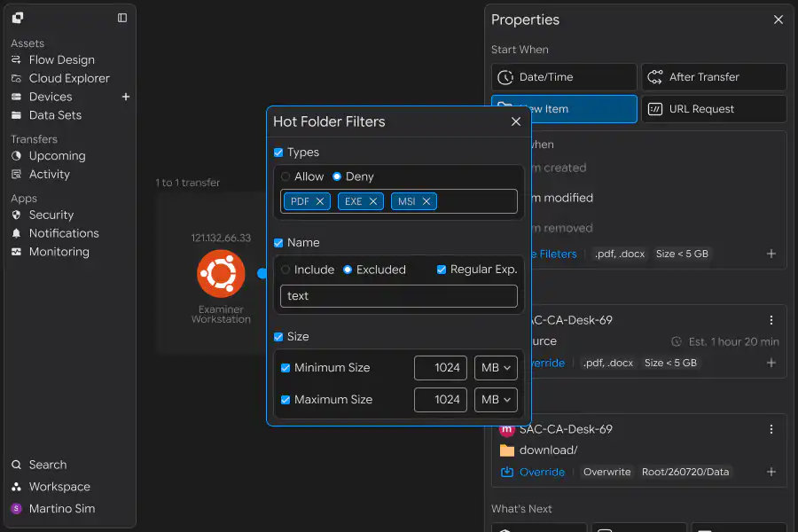Screen dimensions: 798x532
Task: Open Minimum Size unit MB dropdown
Action: [496, 368]
